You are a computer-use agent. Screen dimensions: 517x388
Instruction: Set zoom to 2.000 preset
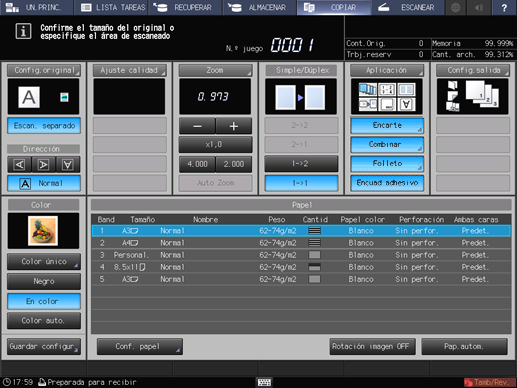(x=234, y=164)
